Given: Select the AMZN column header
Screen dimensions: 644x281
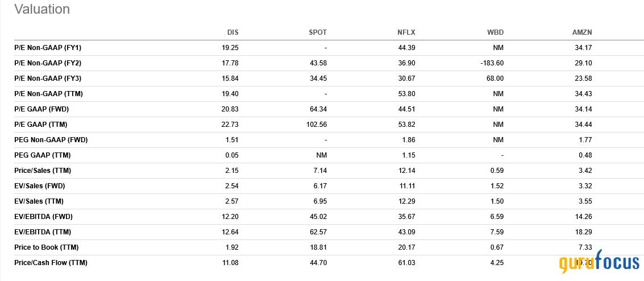Looking at the screenshot, I should tap(582, 32).
